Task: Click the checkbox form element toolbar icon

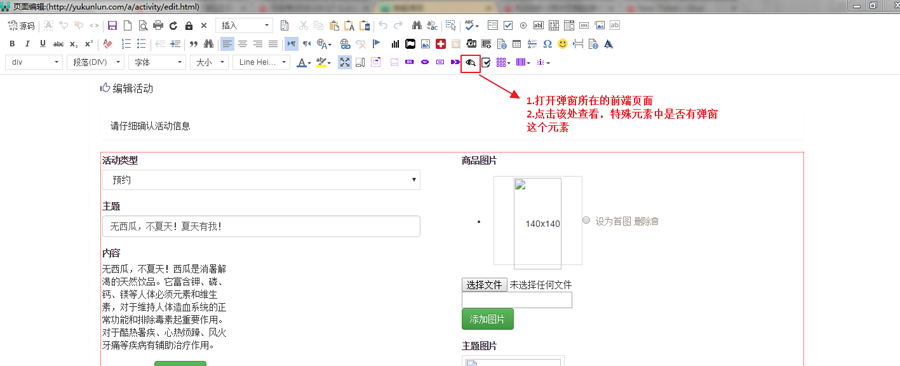Action: tap(508, 25)
